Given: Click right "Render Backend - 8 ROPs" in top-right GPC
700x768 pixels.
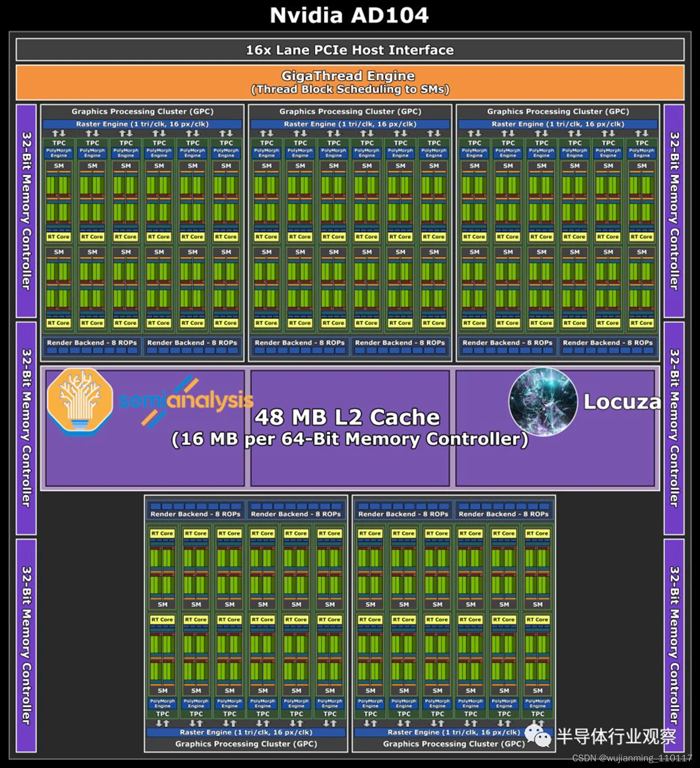Looking at the screenshot, I should coord(608,346).
